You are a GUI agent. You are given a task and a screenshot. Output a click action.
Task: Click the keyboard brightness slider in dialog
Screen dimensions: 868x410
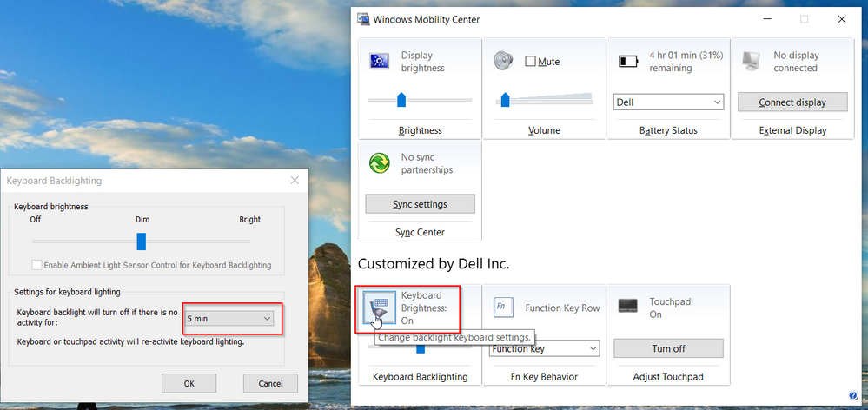141,241
